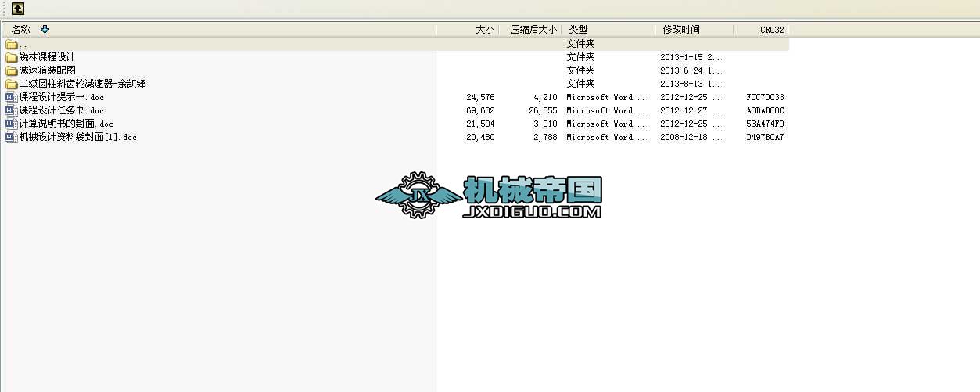The height and width of the screenshot is (392, 980).
Task: Select the 二级圆柱斜齿轮减速器-余凯锋 folder icon
Action: tap(11, 84)
